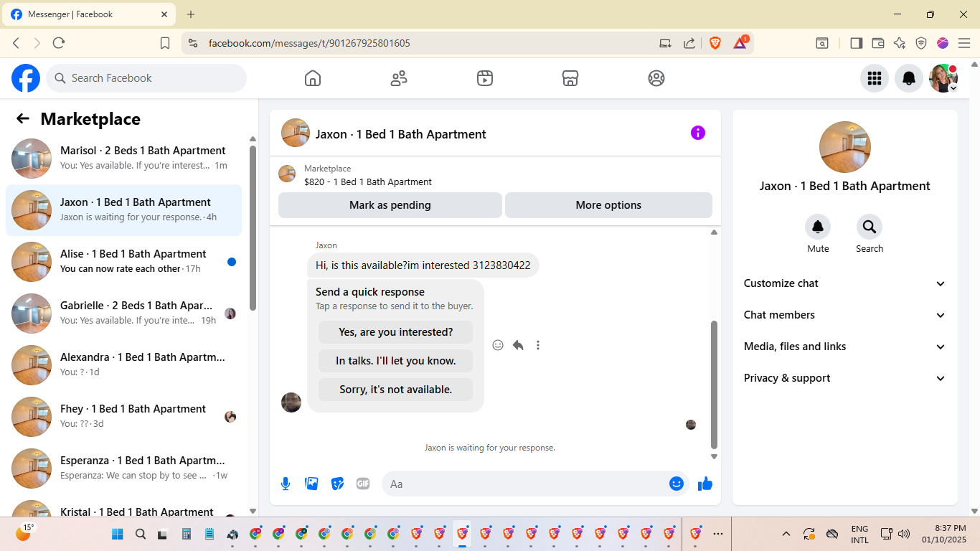
Task: Expand the Customize chat section
Action: pos(845,283)
